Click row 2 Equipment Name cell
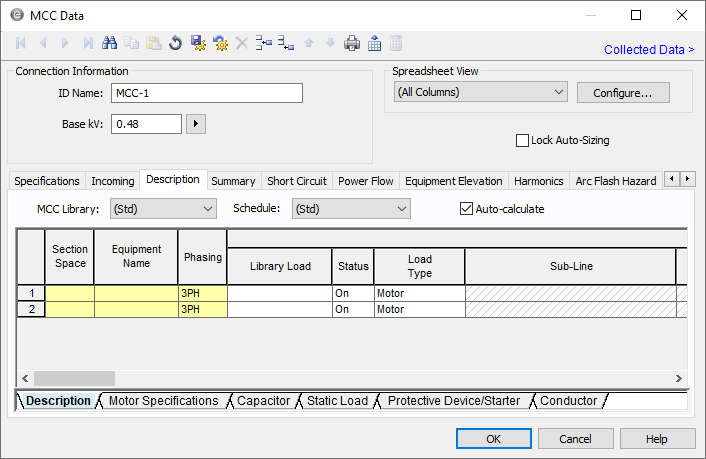 point(136,309)
